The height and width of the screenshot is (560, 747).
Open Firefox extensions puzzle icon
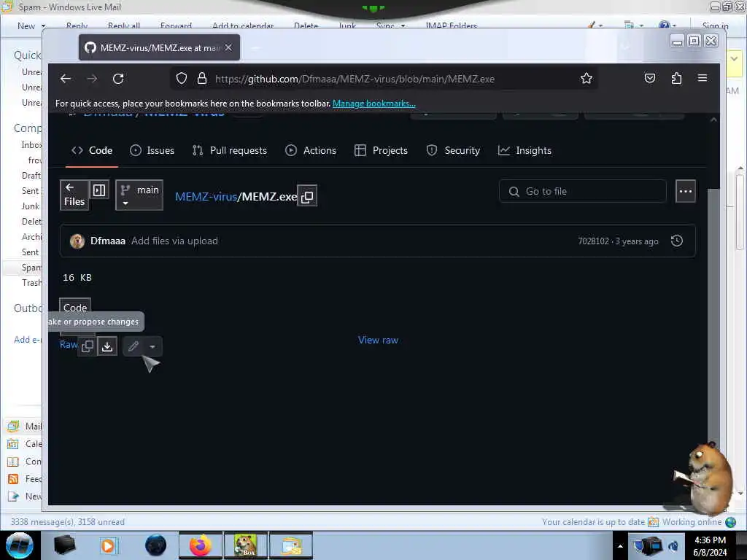tap(676, 78)
